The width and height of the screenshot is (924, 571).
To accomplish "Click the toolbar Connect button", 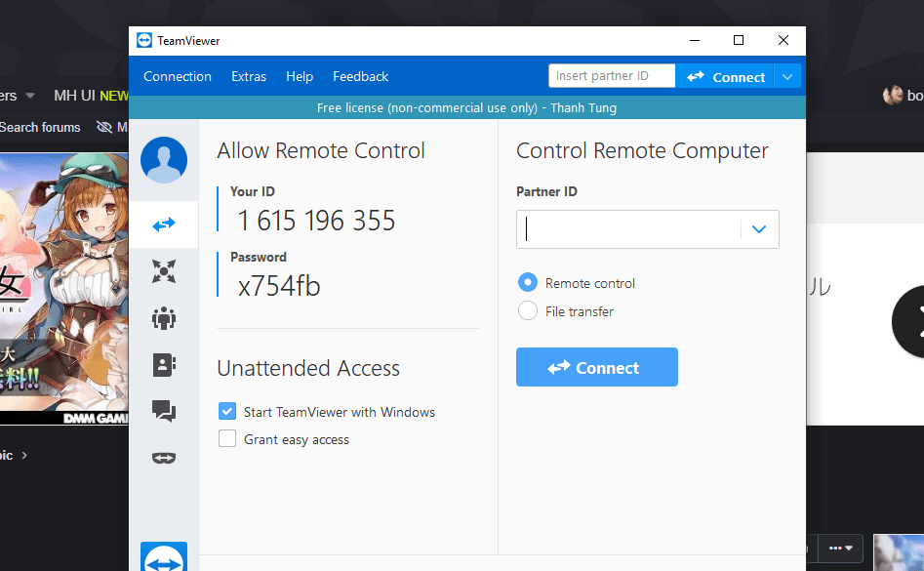I will click(725, 76).
